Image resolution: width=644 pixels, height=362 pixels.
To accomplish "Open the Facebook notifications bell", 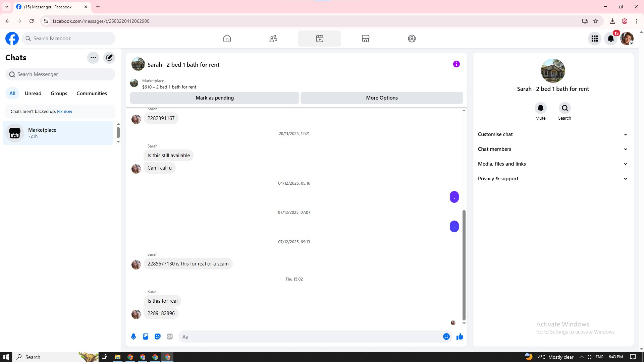I will click(611, 39).
